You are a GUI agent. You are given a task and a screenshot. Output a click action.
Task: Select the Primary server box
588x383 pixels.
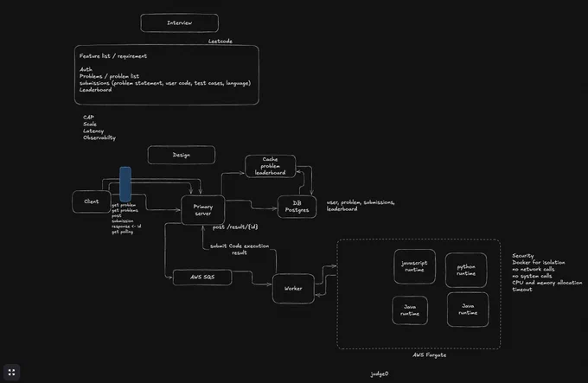203,210
